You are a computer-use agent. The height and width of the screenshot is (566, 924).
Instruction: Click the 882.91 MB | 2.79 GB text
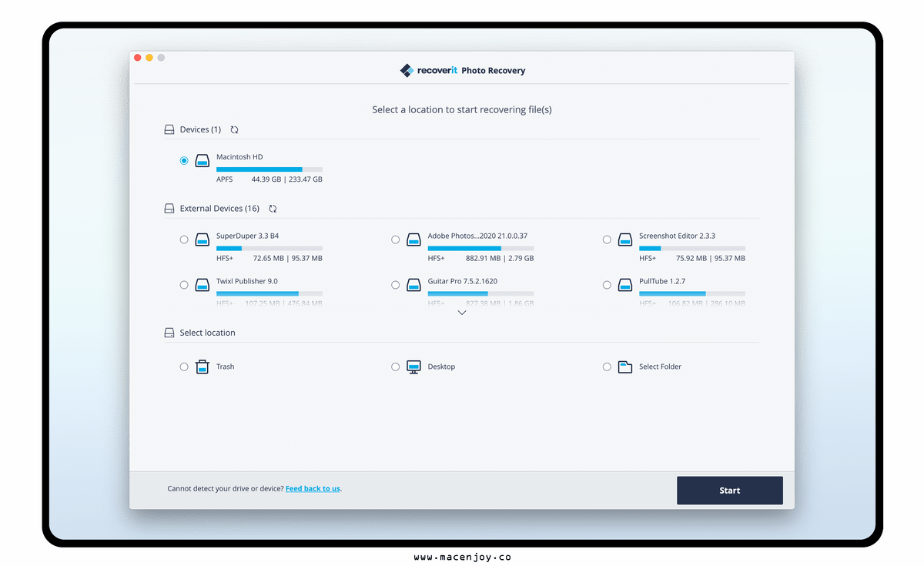click(500, 258)
